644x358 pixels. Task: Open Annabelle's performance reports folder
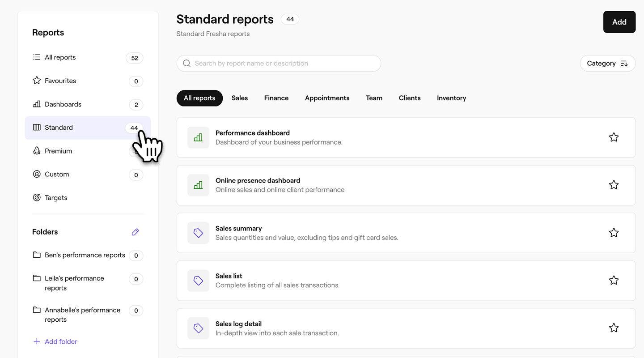[88, 315]
